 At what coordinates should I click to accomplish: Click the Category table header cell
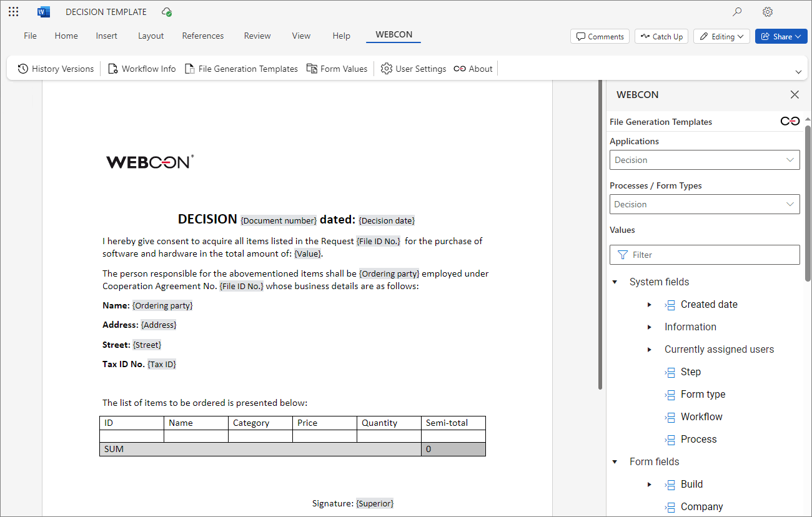pyautogui.click(x=260, y=423)
